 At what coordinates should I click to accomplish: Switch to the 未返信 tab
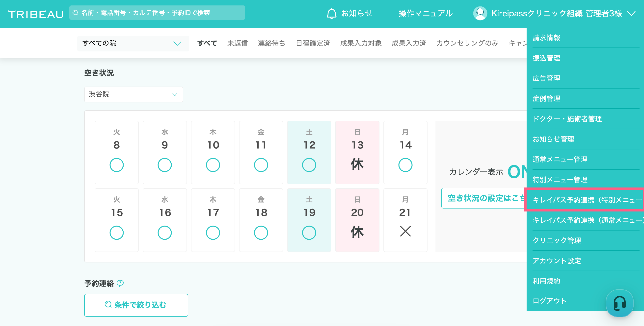tap(237, 44)
